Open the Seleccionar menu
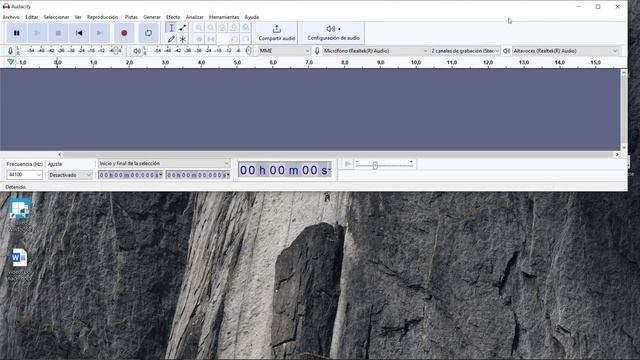Screen dimensions: 640x360 pos(56,17)
